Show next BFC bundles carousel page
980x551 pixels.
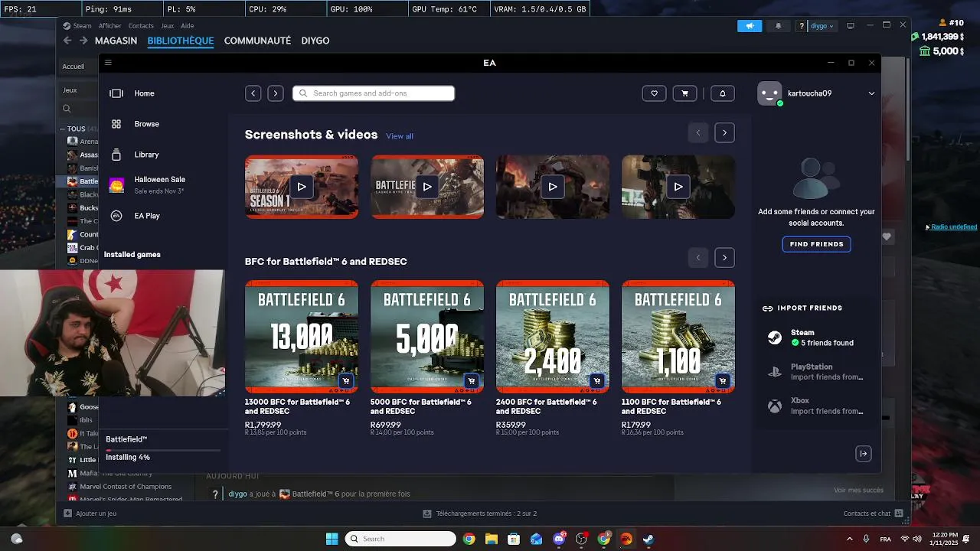pyautogui.click(x=725, y=257)
